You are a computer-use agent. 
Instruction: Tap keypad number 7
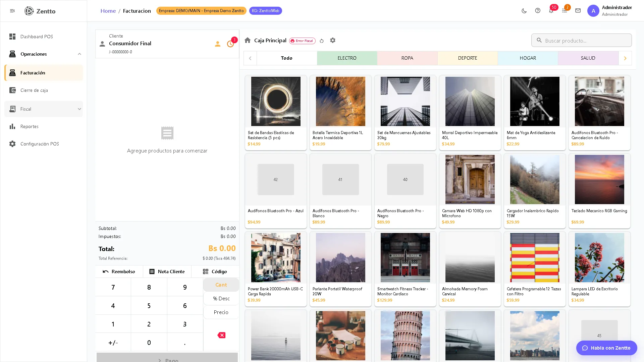[113, 287]
